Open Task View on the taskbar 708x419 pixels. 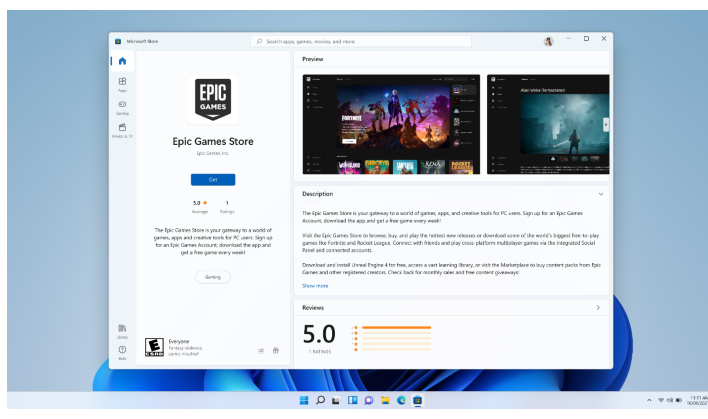pos(336,400)
